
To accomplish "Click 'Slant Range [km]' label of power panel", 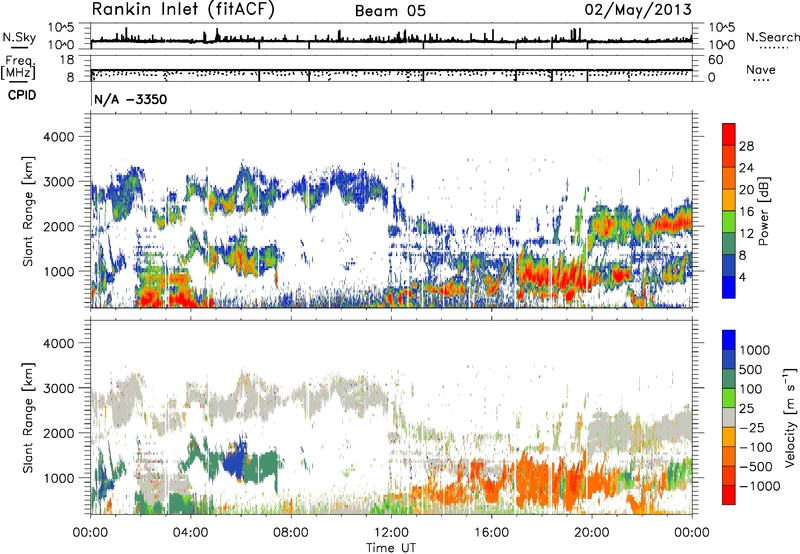I will tap(28, 211).
